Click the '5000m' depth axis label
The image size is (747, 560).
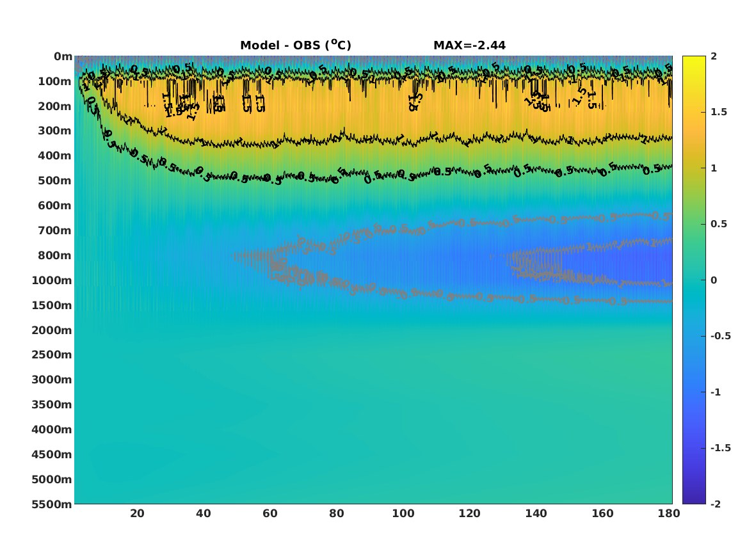click(52, 479)
